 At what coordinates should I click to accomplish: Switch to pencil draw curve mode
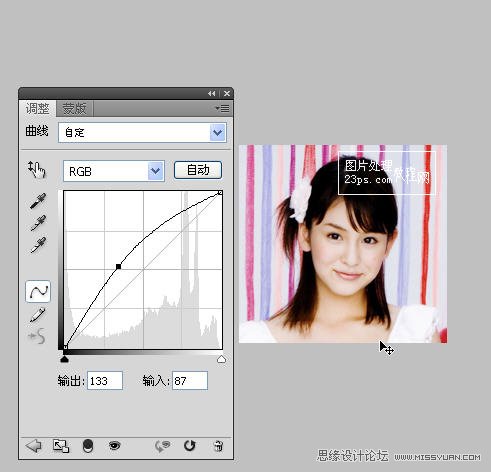coord(37,315)
